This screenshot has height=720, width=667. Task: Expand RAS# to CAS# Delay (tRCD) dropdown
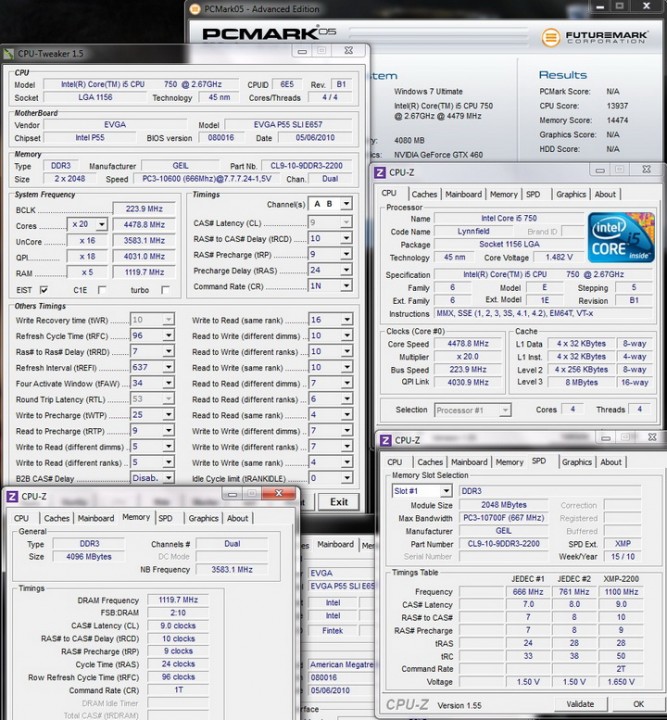tap(347, 238)
